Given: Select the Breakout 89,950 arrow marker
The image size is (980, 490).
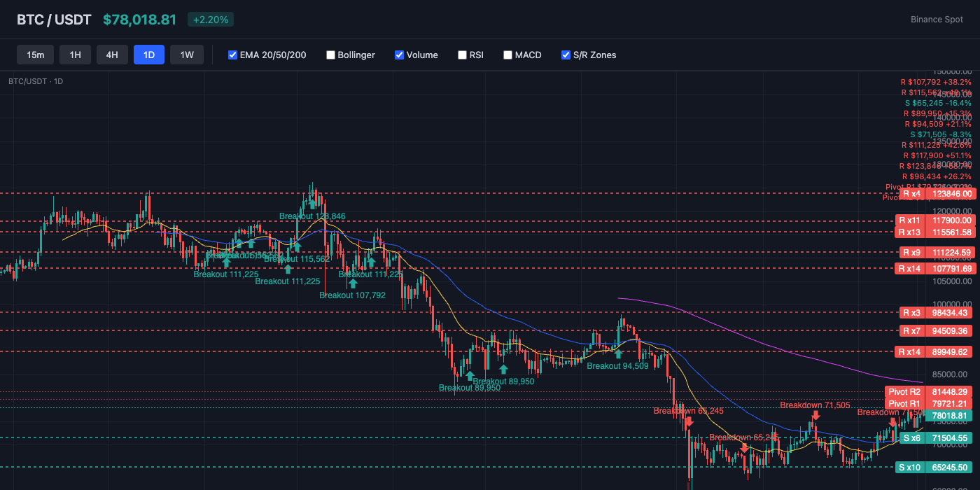Looking at the screenshot, I should [469, 377].
